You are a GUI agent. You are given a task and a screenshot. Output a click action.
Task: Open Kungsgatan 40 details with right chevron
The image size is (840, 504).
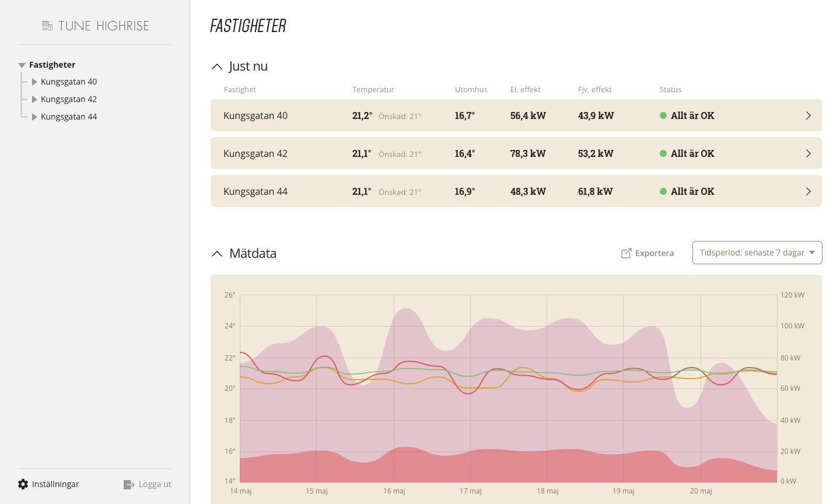click(808, 116)
